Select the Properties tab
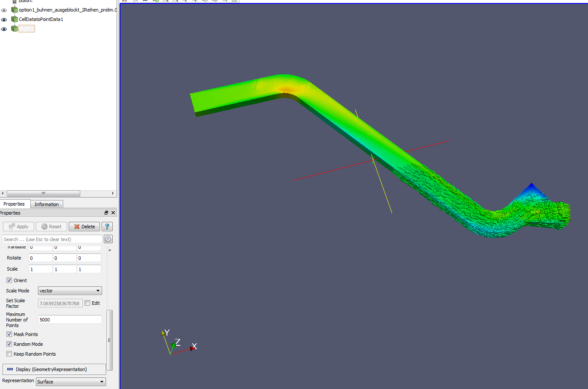The width and height of the screenshot is (588, 389). coord(14,204)
